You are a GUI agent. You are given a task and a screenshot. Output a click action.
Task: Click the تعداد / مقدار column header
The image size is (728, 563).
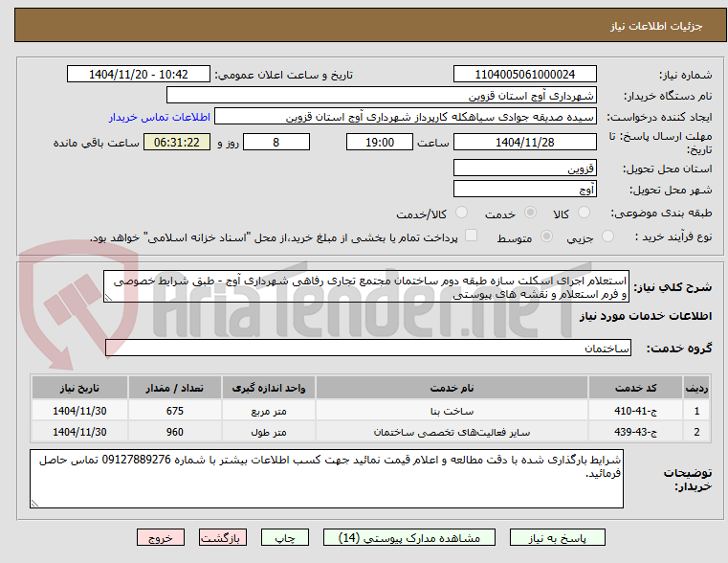pos(174,388)
